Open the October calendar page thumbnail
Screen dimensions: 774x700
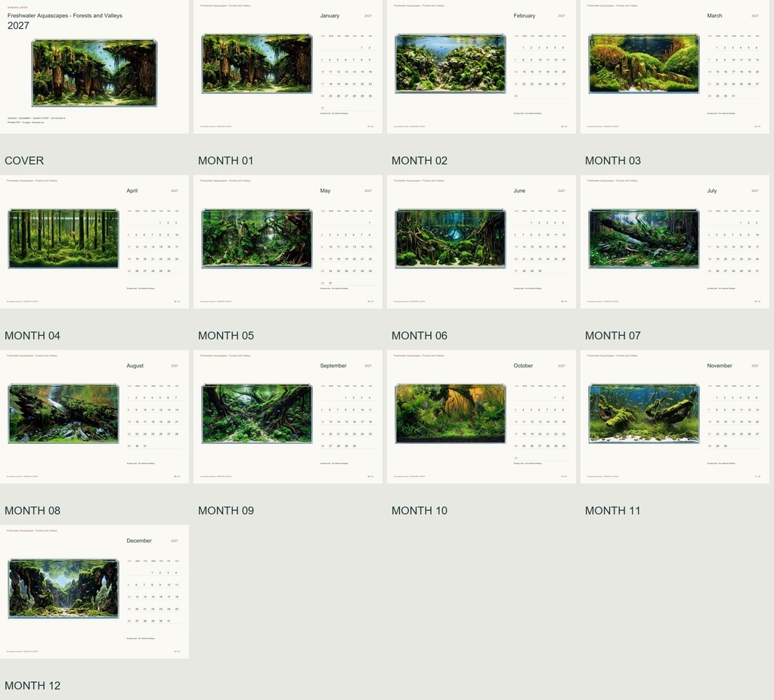[x=481, y=417]
